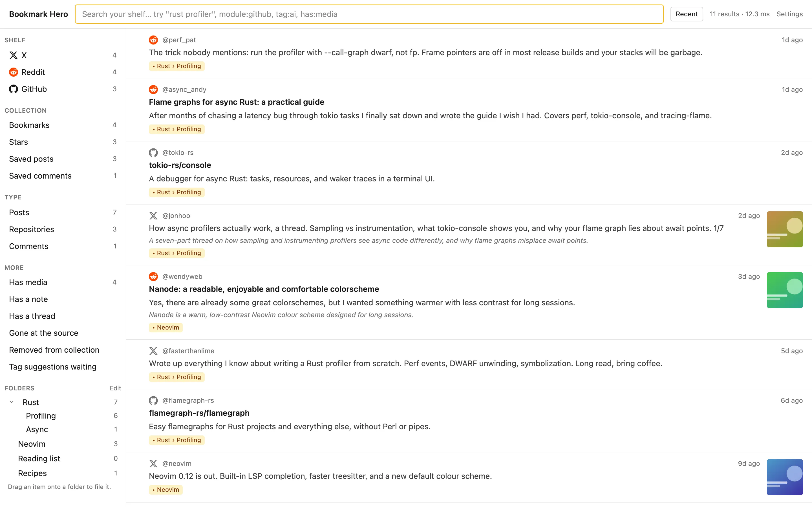Screen dimensions: 812x507
Task: Click the Reddit icon beside @wendyweb
Action: coord(153,276)
